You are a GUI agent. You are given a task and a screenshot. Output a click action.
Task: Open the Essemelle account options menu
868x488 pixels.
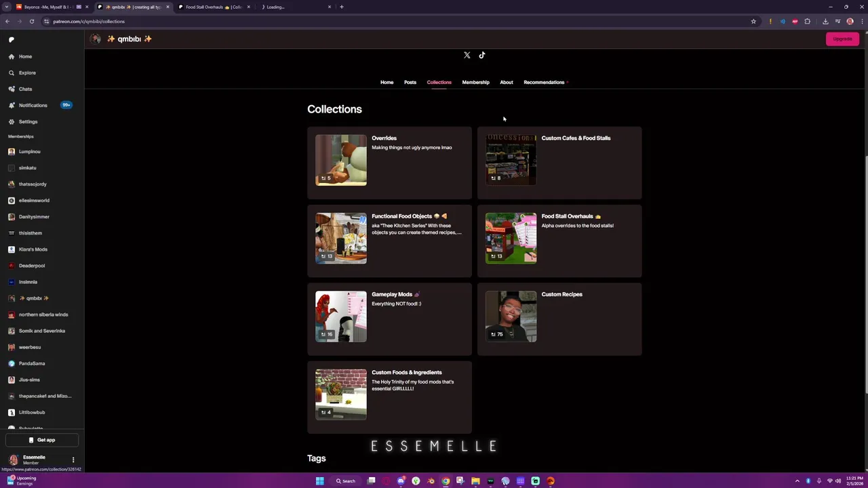(73, 460)
